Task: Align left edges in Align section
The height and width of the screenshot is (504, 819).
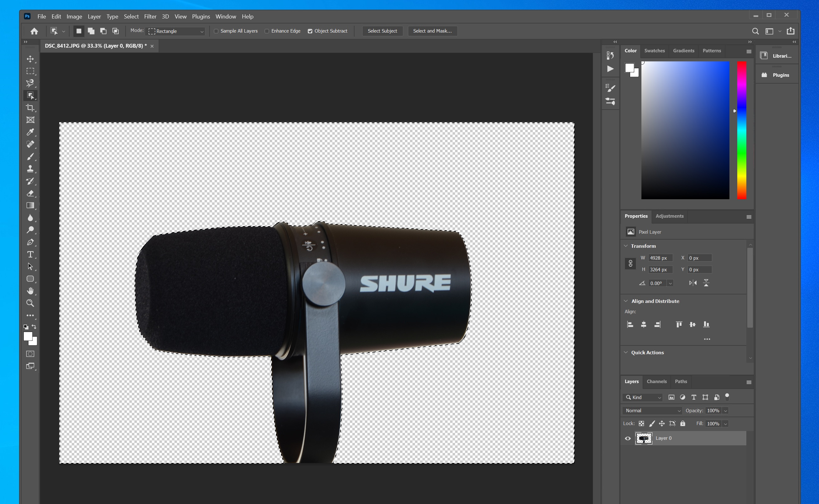Action: click(x=630, y=324)
